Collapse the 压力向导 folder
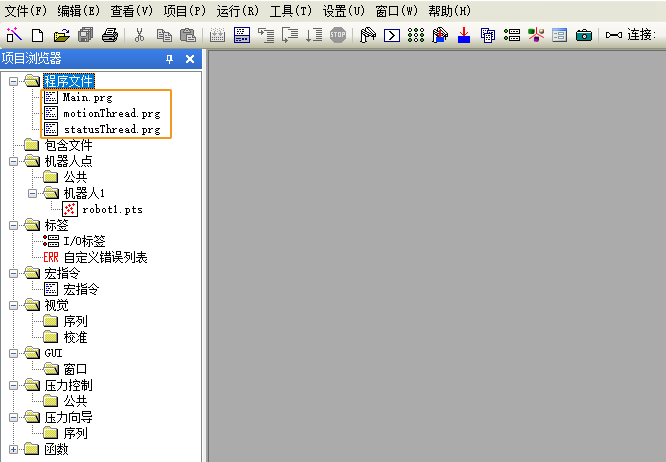The image size is (666, 462). tap(14, 417)
